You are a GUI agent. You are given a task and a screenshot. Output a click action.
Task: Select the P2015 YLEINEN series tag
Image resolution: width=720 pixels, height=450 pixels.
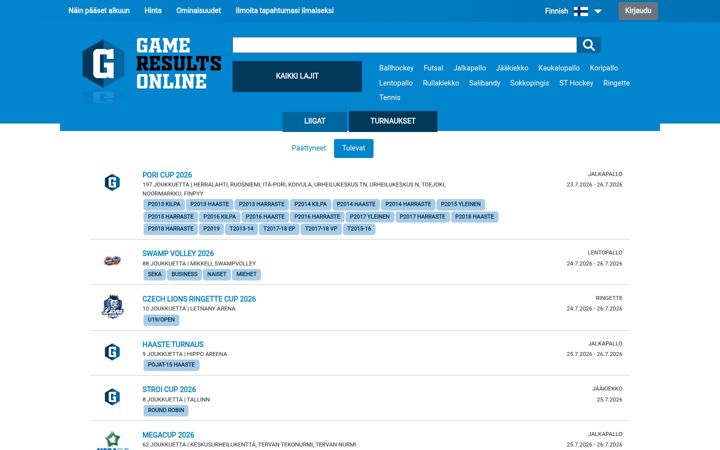click(x=461, y=204)
